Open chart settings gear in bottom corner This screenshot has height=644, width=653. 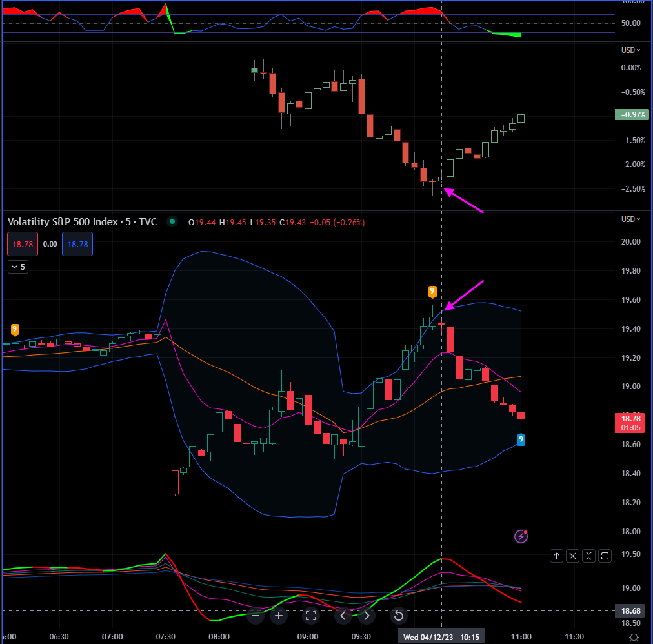point(634,637)
